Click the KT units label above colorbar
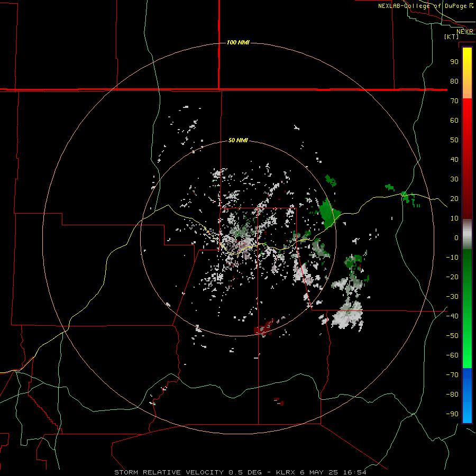The image size is (476, 476). coord(452,36)
